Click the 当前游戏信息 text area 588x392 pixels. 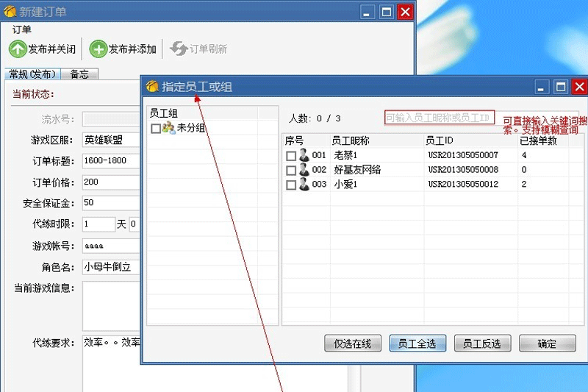pos(112,306)
